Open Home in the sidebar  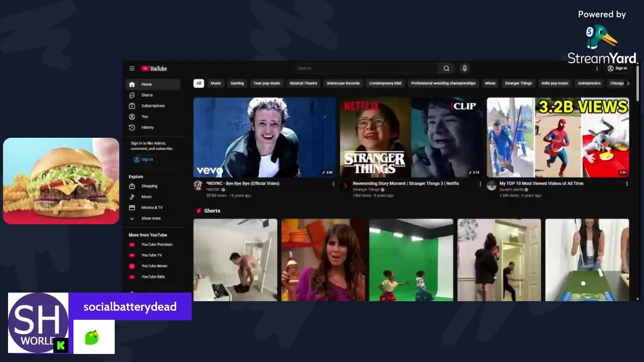point(153,84)
